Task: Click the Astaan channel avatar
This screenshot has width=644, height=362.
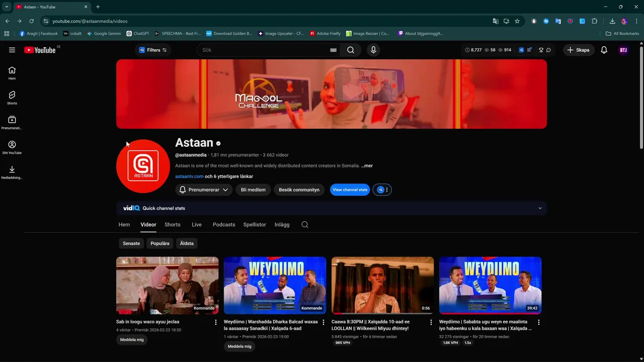Action: coord(143,166)
